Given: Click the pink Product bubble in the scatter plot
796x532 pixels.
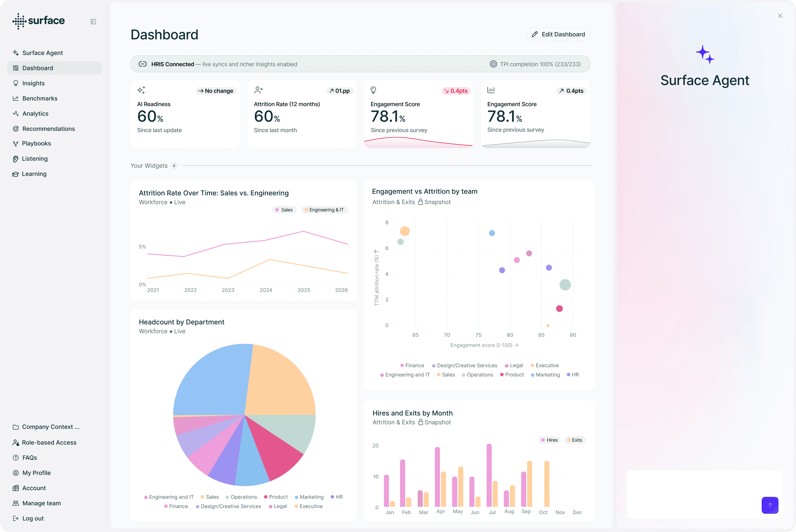Looking at the screenshot, I should [x=559, y=309].
